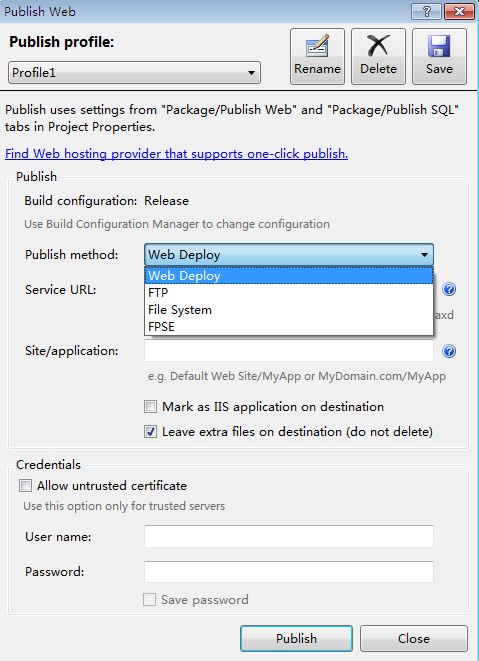Screen dimensions: 479x661
Task: Click the User name input field
Action: coord(289,536)
